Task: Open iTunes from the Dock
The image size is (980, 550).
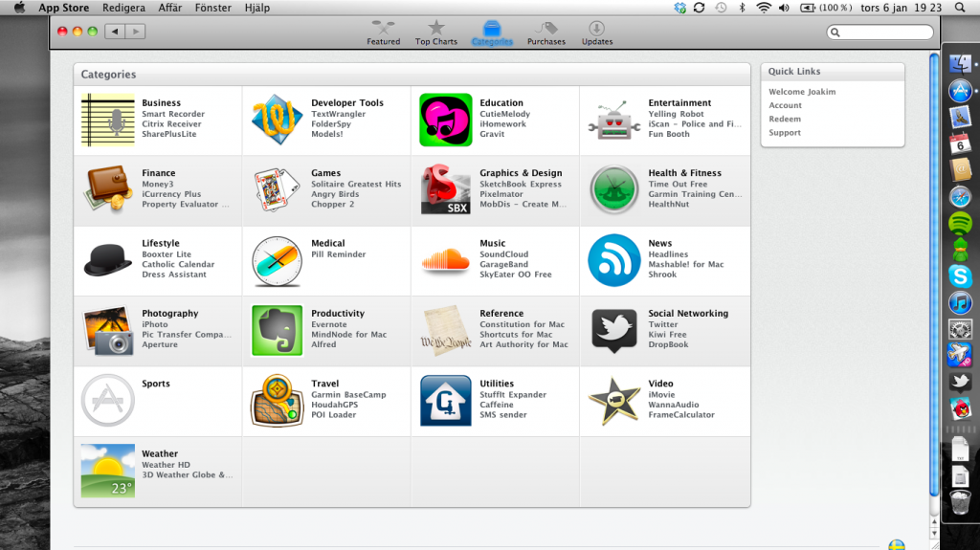Action: (960, 302)
